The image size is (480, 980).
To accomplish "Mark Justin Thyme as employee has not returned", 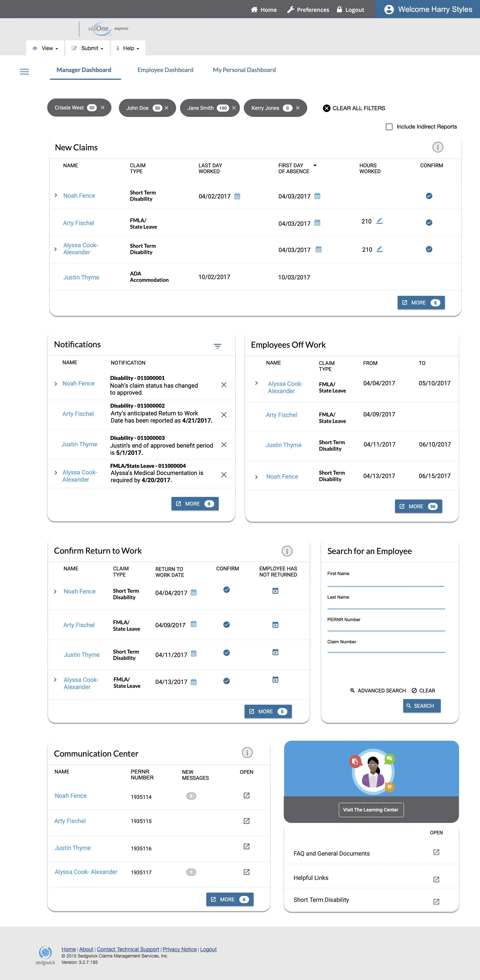I will coord(275,652).
